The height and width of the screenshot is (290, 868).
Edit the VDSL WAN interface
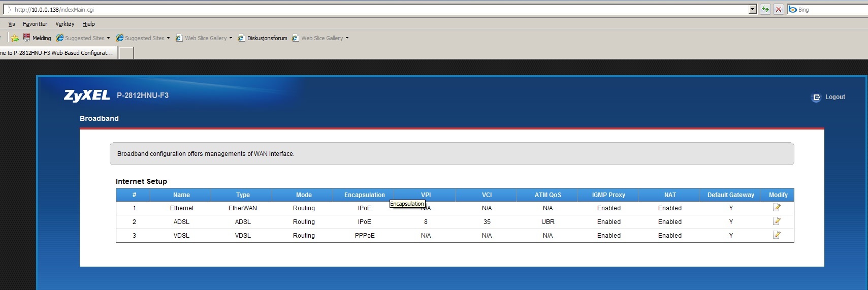tap(777, 235)
